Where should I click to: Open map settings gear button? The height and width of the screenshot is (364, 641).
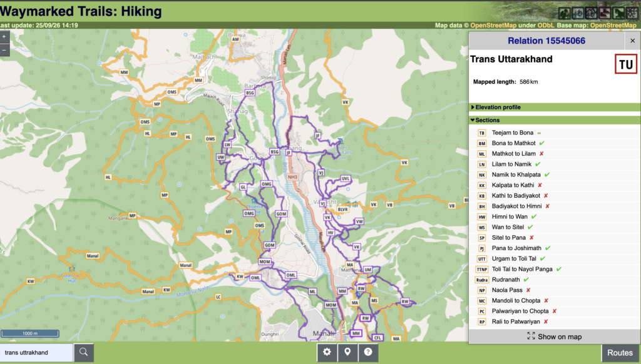coord(327,352)
